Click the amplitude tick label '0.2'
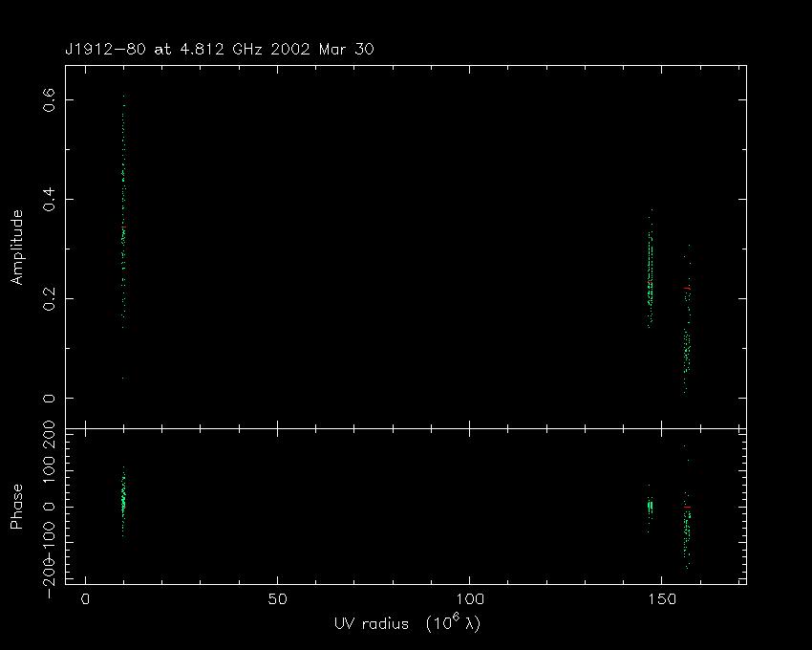Viewport: 812px width, 650px height. click(49, 299)
